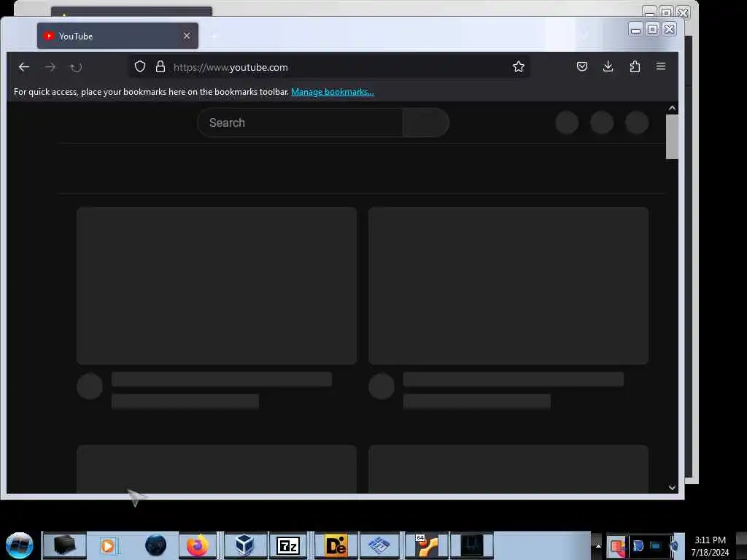
Task: Show hidden system tray icons
Action: click(598, 545)
